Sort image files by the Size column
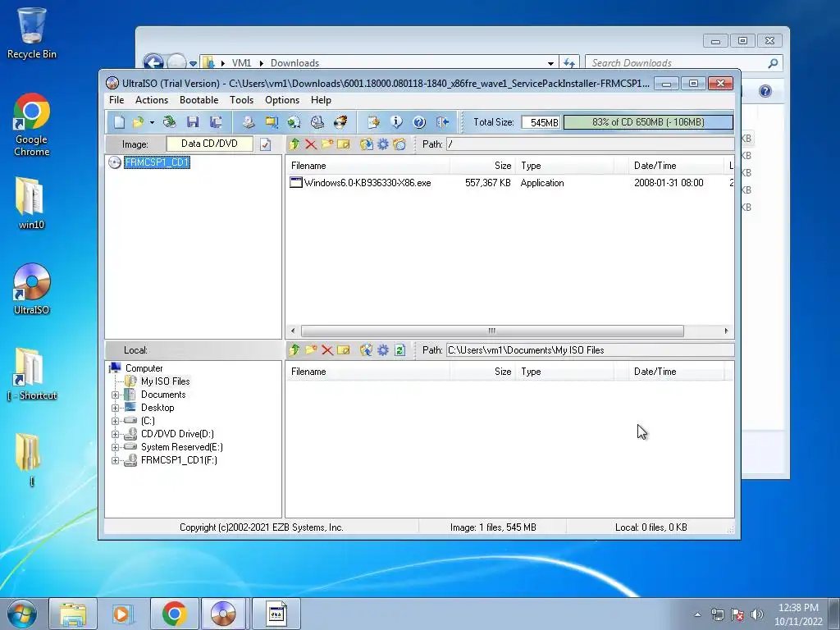The width and height of the screenshot is (840, 630). 482,166
